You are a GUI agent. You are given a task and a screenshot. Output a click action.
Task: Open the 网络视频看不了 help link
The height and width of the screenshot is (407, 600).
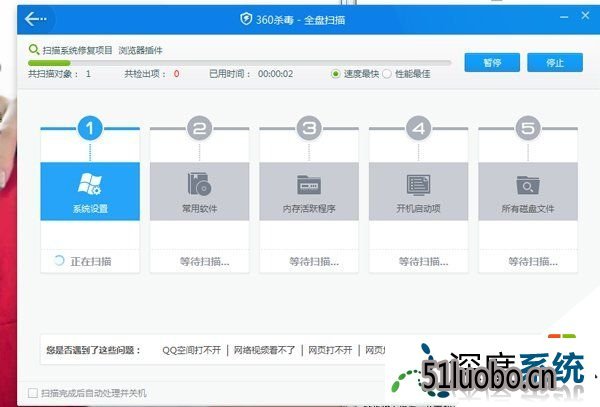coord(264,350)
